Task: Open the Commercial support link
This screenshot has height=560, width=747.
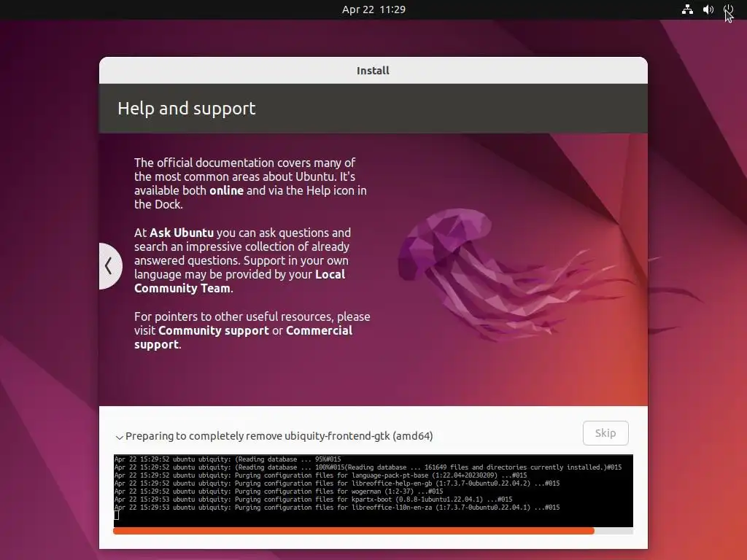Action: click(244, 337)
